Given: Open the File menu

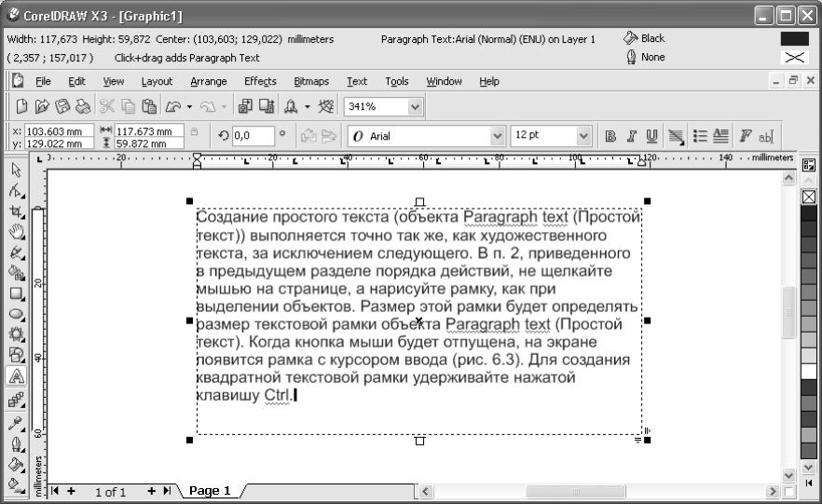Looking at the screenshot, I should pos(43,81).
